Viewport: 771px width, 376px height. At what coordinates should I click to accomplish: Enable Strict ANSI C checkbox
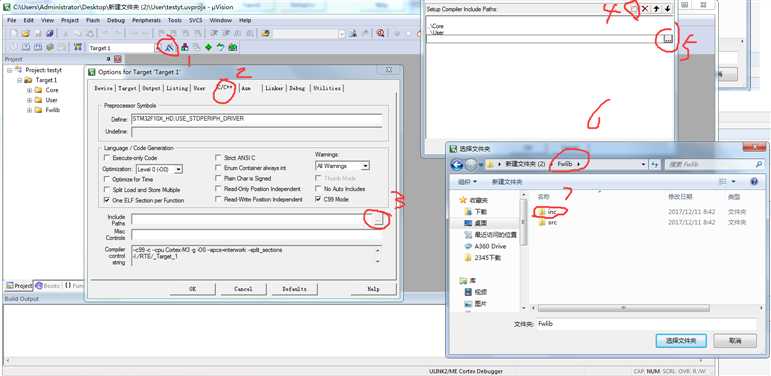pyautogui.click(x=218, y=158)
